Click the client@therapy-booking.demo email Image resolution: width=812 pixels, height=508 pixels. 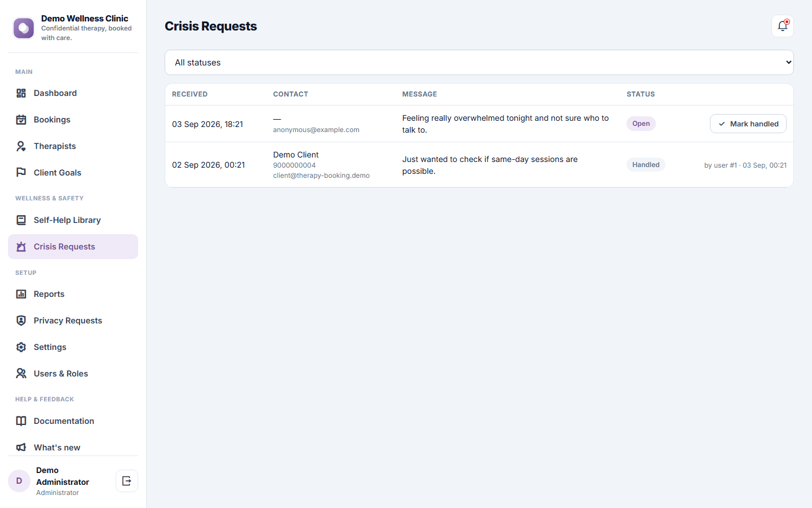321,176
